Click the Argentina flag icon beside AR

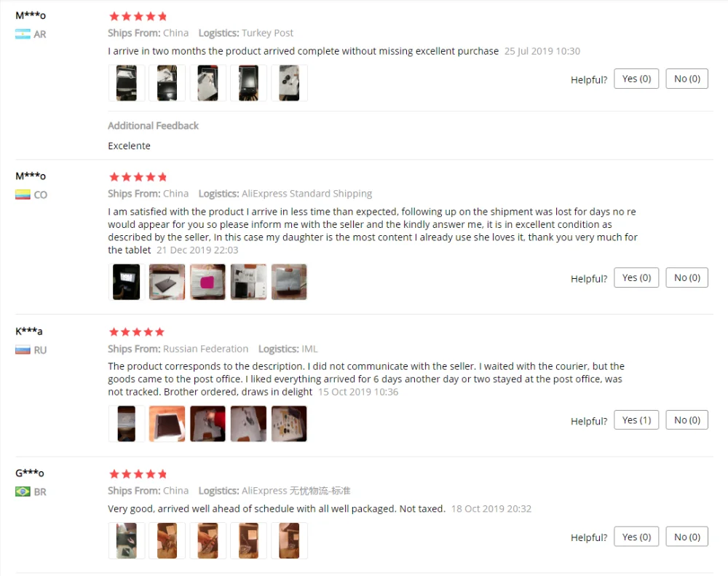[x=23, y=34]
